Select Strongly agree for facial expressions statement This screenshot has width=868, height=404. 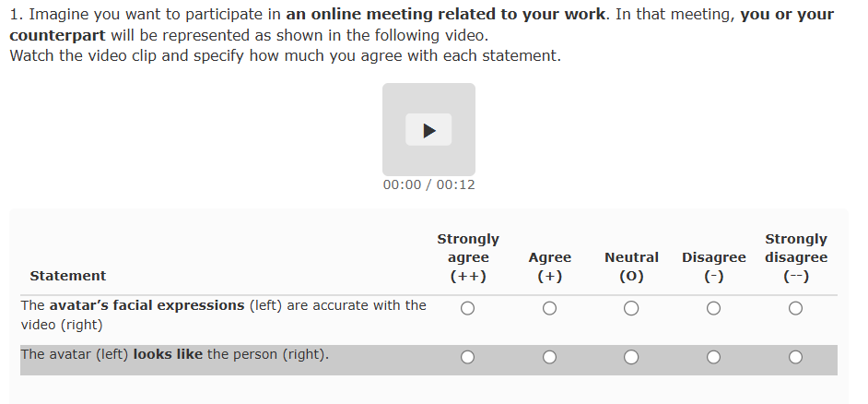(467, 309)
